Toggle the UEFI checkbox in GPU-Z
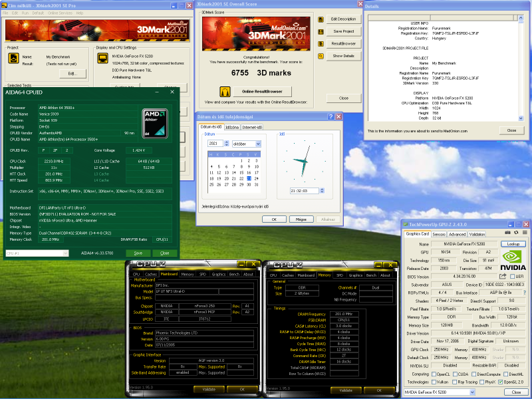This screenshot has width=532, height=399. click(512, 277)
